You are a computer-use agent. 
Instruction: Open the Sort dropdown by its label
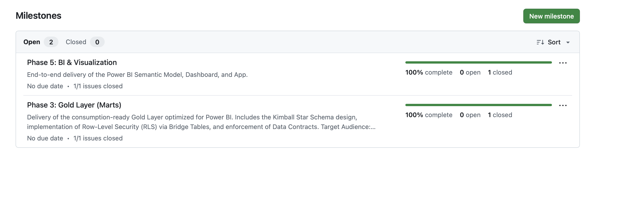pos(554,42)
